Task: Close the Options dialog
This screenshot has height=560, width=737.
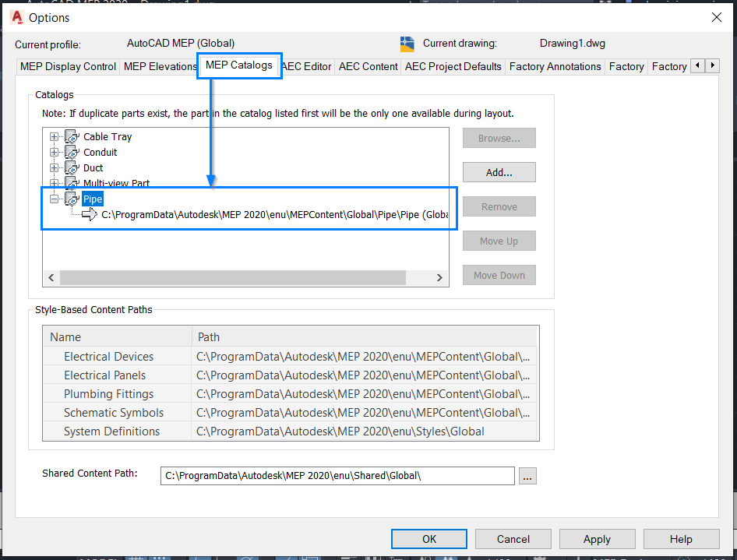Action: (717, 17)
